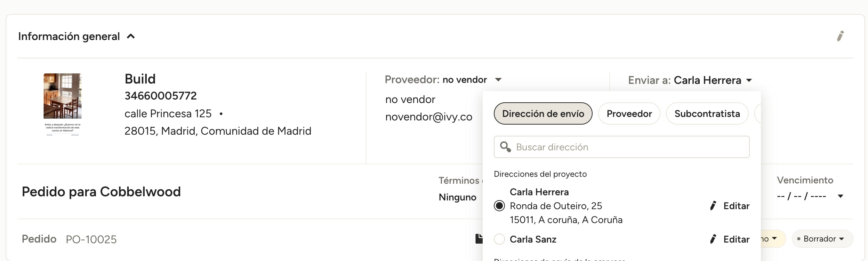
Task: Select the Carla Sanz address radio button
Action: coord(499,239)
